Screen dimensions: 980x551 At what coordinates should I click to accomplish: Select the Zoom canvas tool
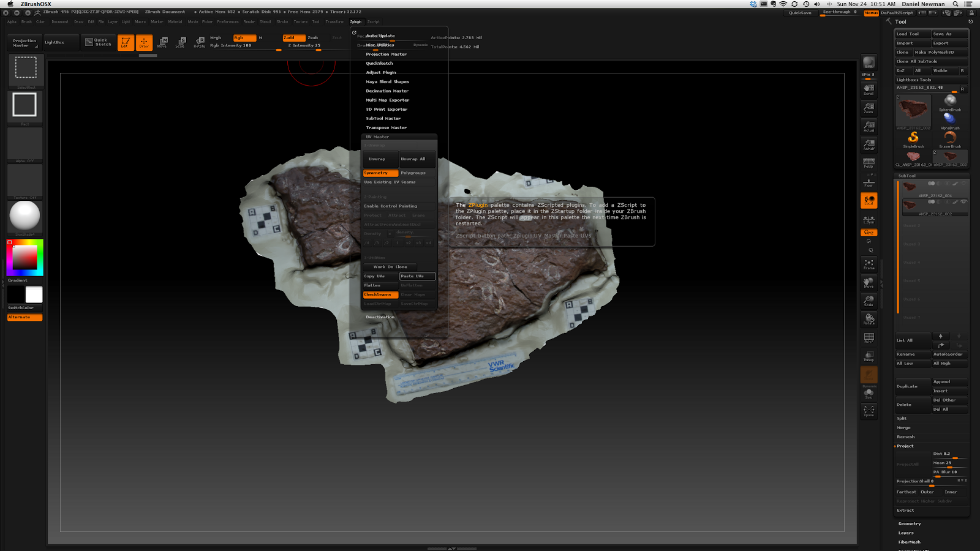pos(869,108)
